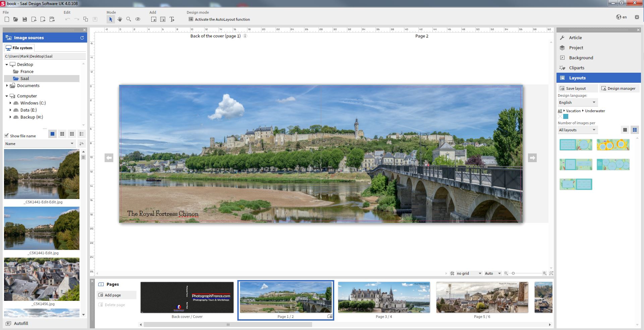Choose the yellow submarine layout thumbnail
This screenshot has height=330, width=644.
click(x=613, y=145)
